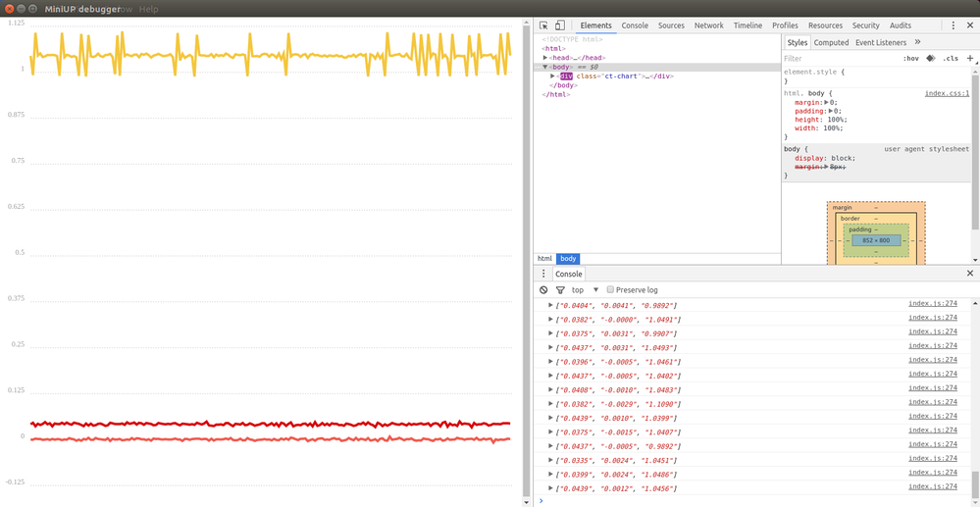980x507 pixels.
Task: Open index.js:274 link for "0.9907" entry
Action: click(933, 332)
